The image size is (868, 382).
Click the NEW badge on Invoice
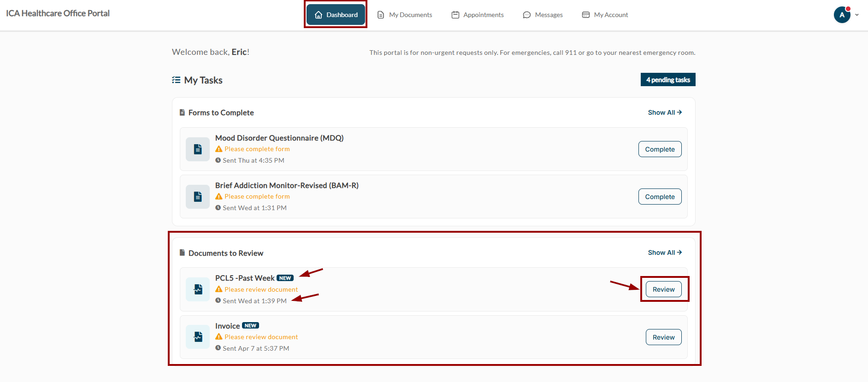click(x=250, y=325)
